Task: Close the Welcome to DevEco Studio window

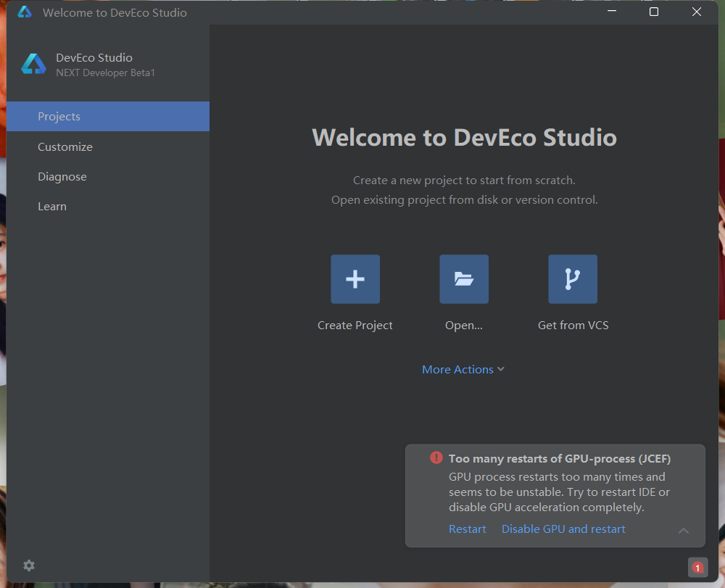Action: (696, 12)
